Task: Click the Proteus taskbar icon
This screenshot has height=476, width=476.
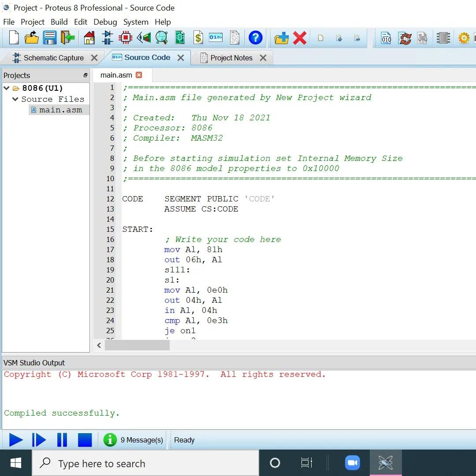Action: pyautogui.click(x=386, y=463)
